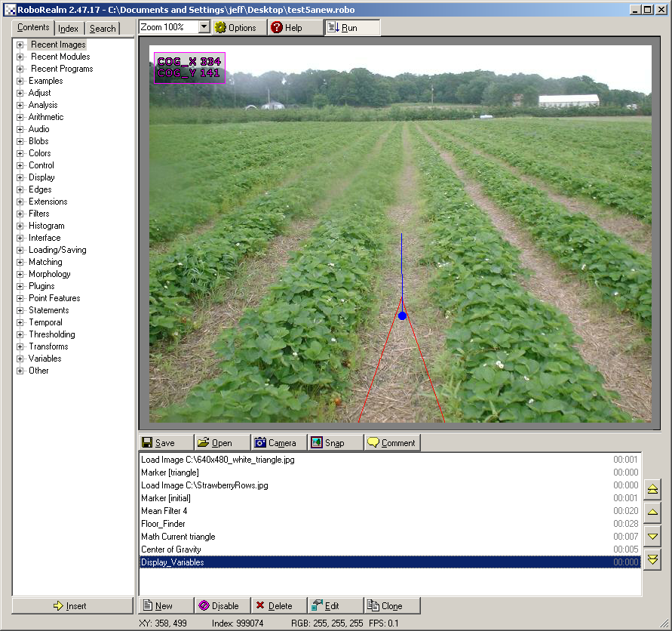The width and height of the screenshot is (672, 631).
Task: Expand the Blobs tree category
Action: pyautogui.click(x=20, y=141)
